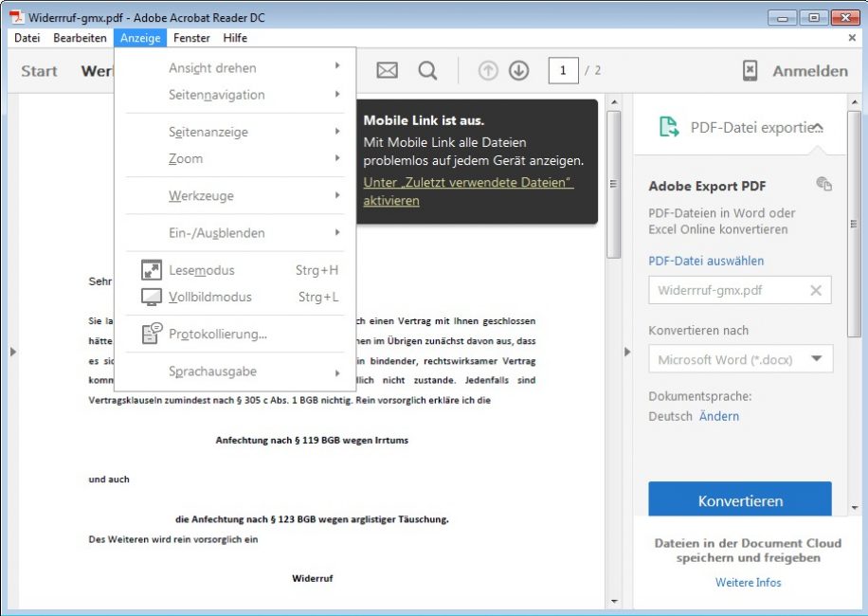The height and width of the screenshot is (616, 868).
Task: Click the Vollbildmodus monitor icon
Action: pyautogui.click(x=151, y=297)
